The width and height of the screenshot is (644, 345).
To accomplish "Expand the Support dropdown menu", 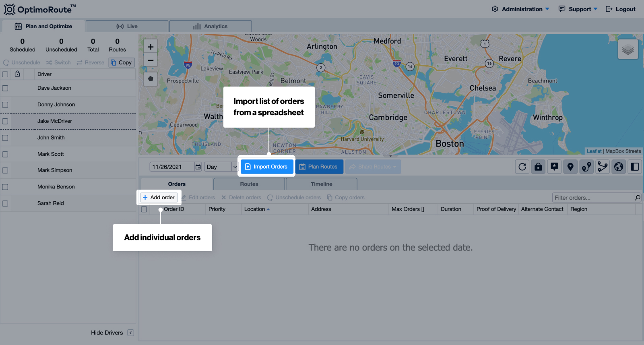I will coord(578,9).
